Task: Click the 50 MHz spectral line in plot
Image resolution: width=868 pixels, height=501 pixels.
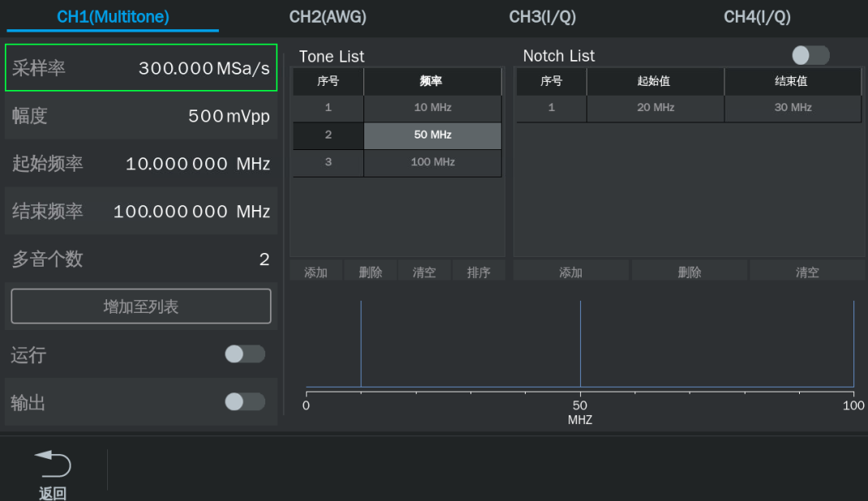Action: coord(580,344)
